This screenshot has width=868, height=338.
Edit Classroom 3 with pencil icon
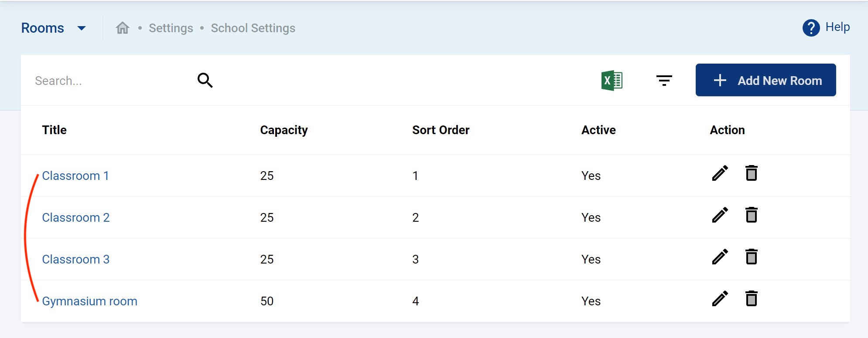click(720, 257)
